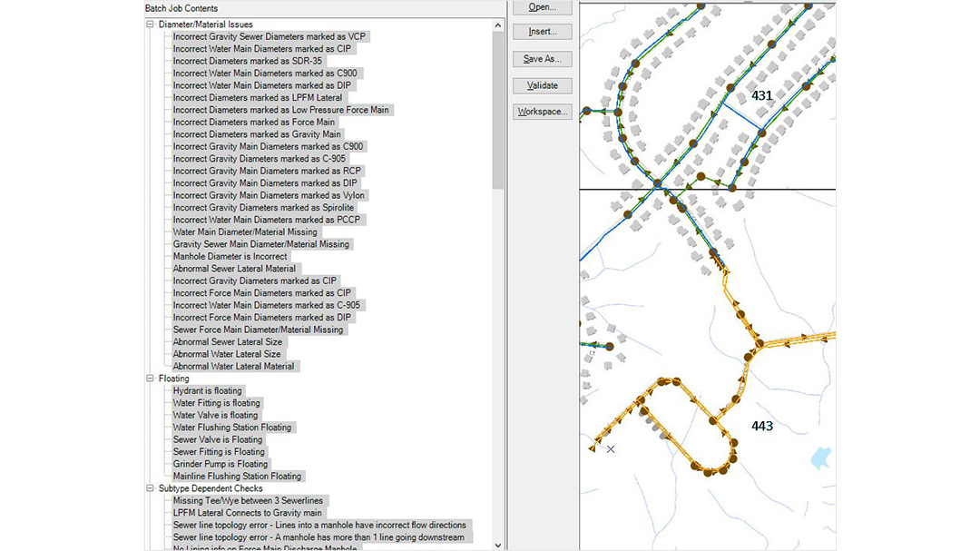The height and width of the screenshot is (551, 980).
Task: Select Incorrect Gravity Diameters marked as Spirolite
Action: coord(263,208)
